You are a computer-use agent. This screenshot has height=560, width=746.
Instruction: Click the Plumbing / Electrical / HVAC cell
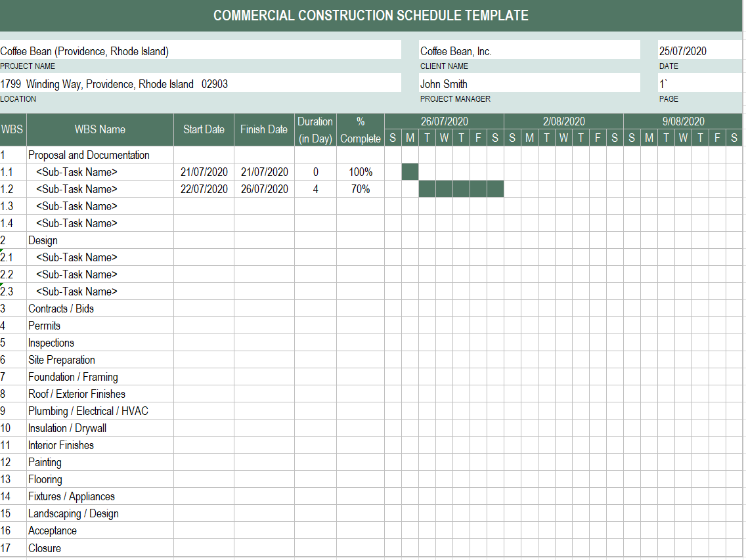[88, 411]
